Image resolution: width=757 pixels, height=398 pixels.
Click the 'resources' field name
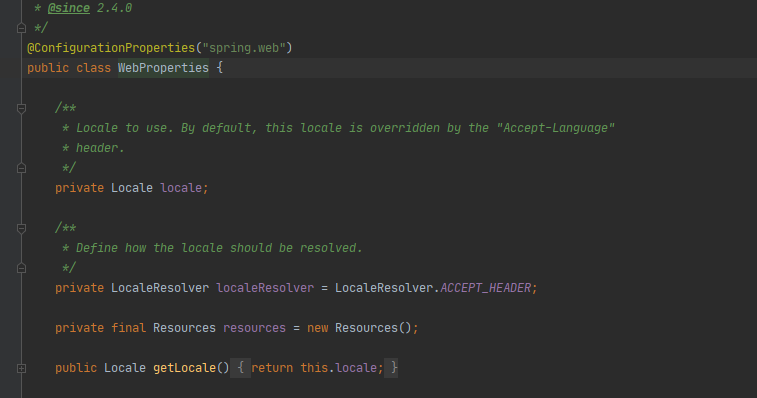coord(254,328)
